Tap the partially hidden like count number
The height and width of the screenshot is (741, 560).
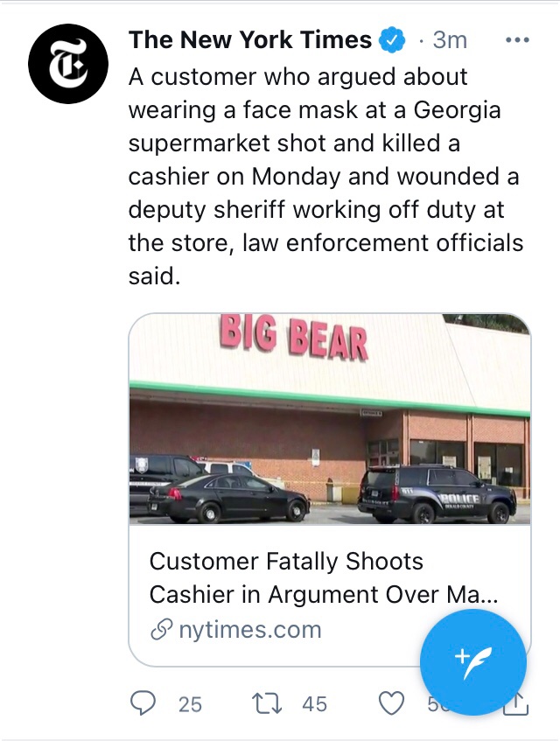point(430,705)
